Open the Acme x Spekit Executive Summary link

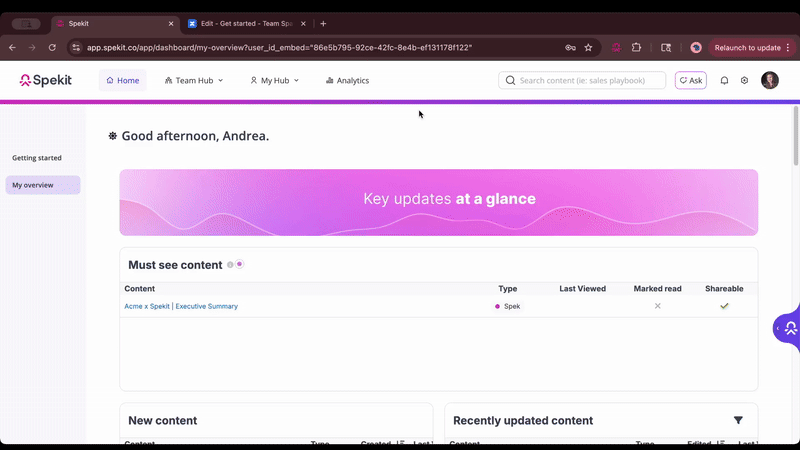(181, 306)
